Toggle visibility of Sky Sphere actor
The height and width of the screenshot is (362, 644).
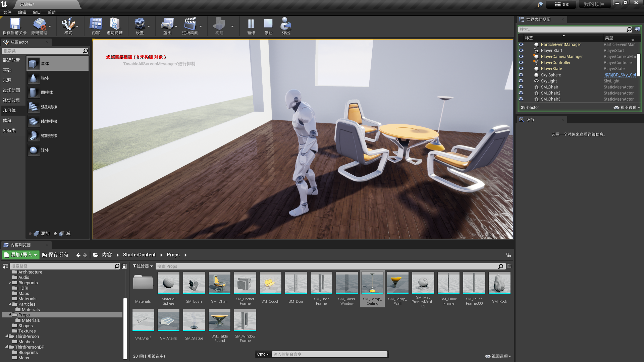click(521, 75)
